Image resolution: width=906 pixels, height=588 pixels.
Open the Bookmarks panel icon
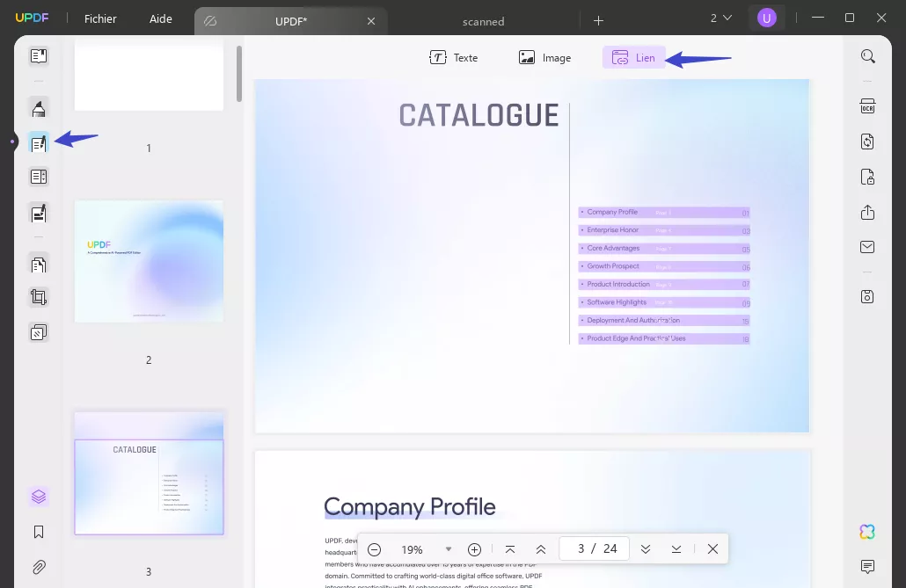tap(39, 532)
